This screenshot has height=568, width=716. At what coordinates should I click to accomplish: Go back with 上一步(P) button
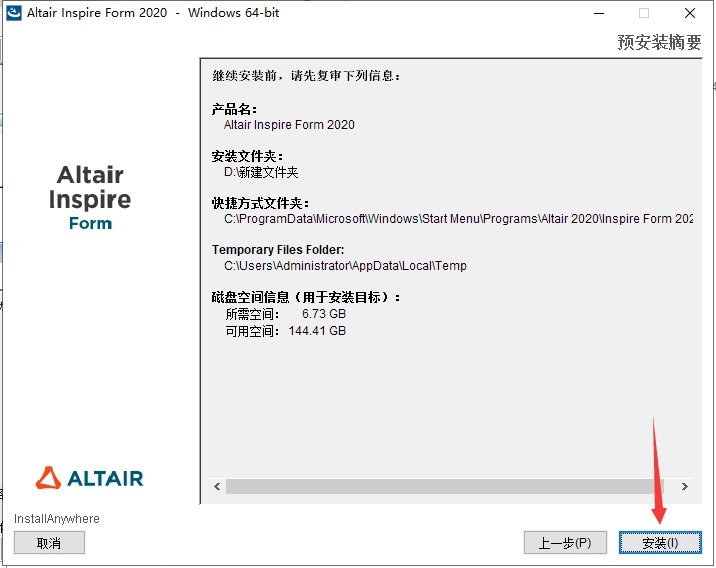565,542
